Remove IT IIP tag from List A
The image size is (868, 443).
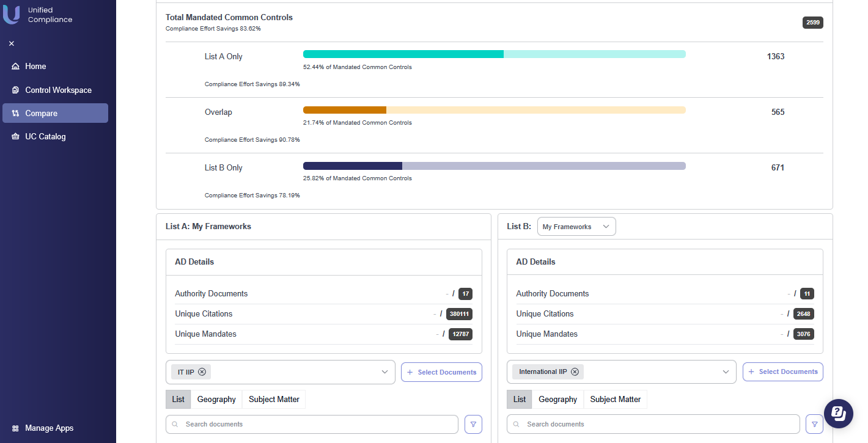202,372
